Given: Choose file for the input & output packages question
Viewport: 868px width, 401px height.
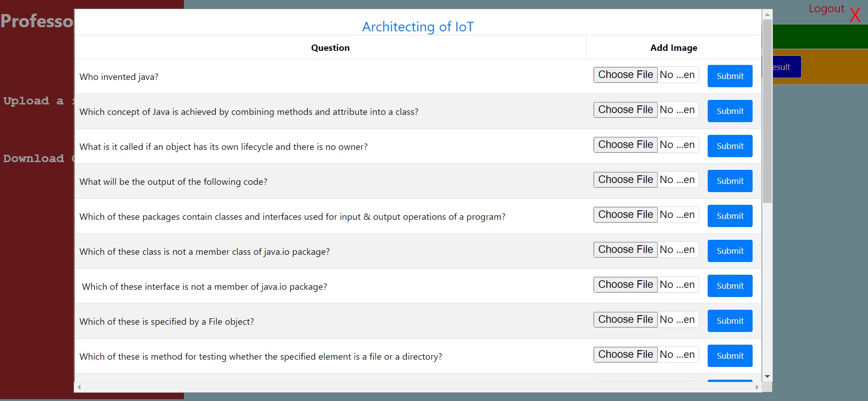Looking at the screenshot, I should [x=625, y=215].
